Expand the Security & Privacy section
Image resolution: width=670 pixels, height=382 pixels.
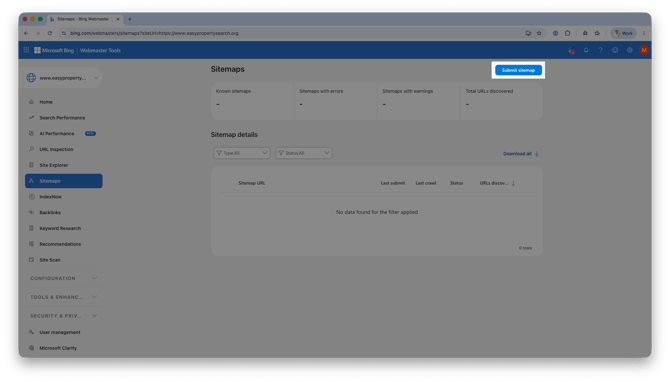pyautogui.click(x=64, y=316)
